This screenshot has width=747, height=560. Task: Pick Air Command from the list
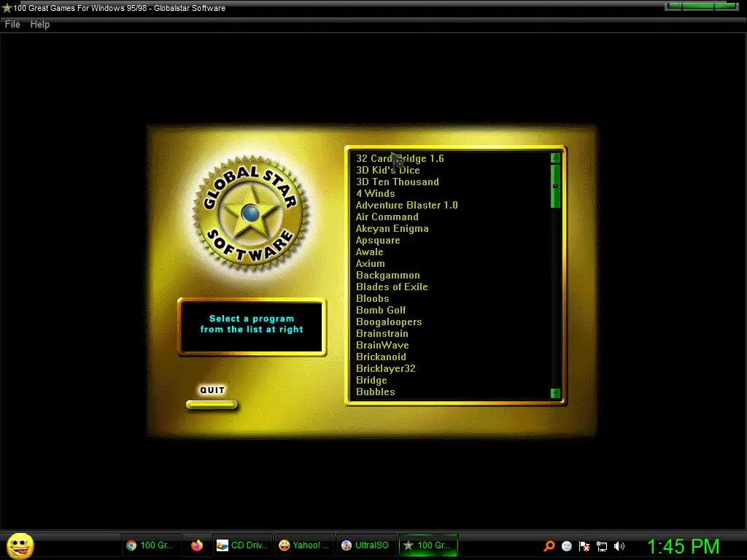point(387,217)
